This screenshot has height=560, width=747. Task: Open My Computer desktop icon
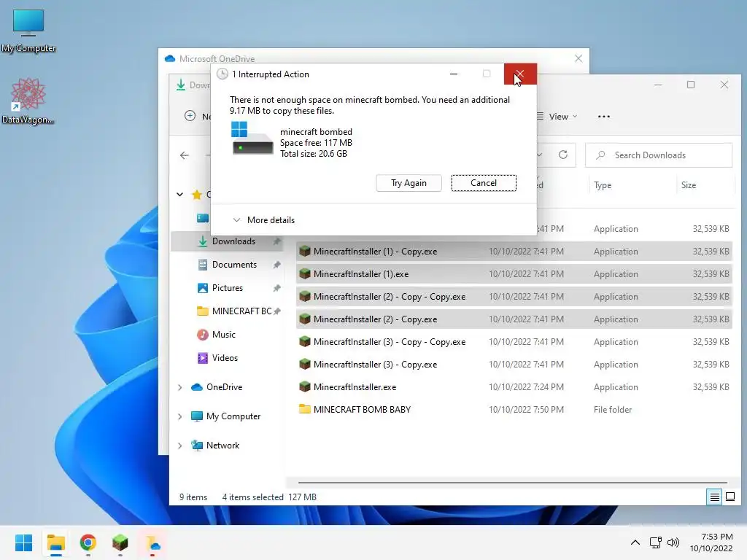click(28, 31)
